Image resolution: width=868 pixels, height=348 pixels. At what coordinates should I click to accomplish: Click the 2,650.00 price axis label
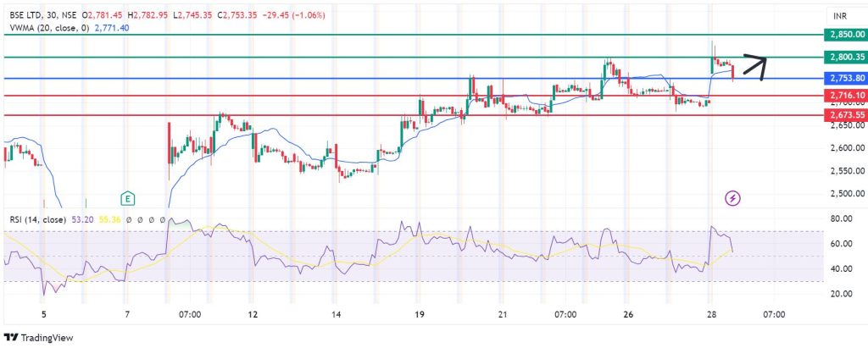pos(847,125)
